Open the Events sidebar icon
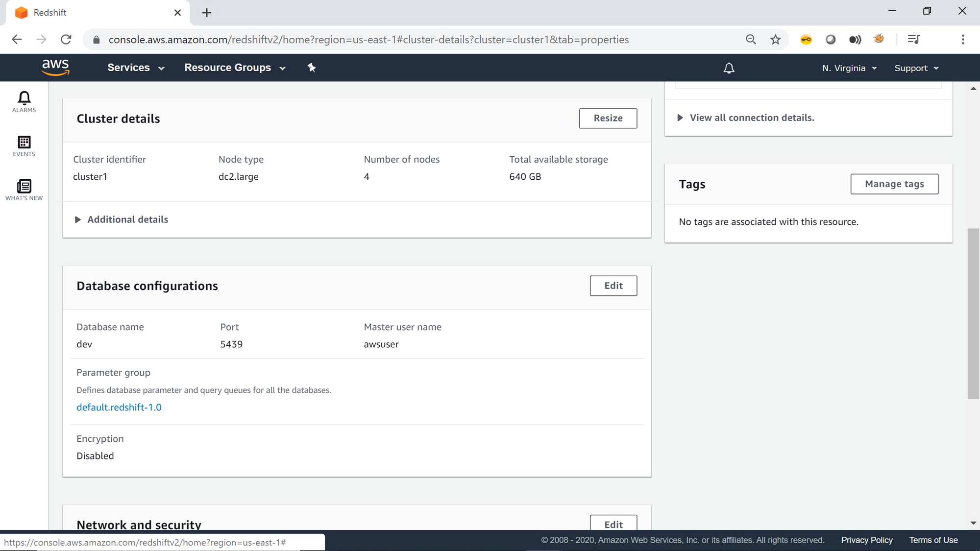 (24, 146)
